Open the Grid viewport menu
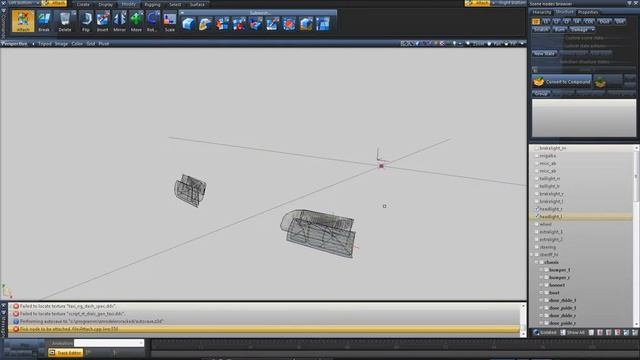The height and width of the screenshot is (360, 640). (x=91, y=44)
